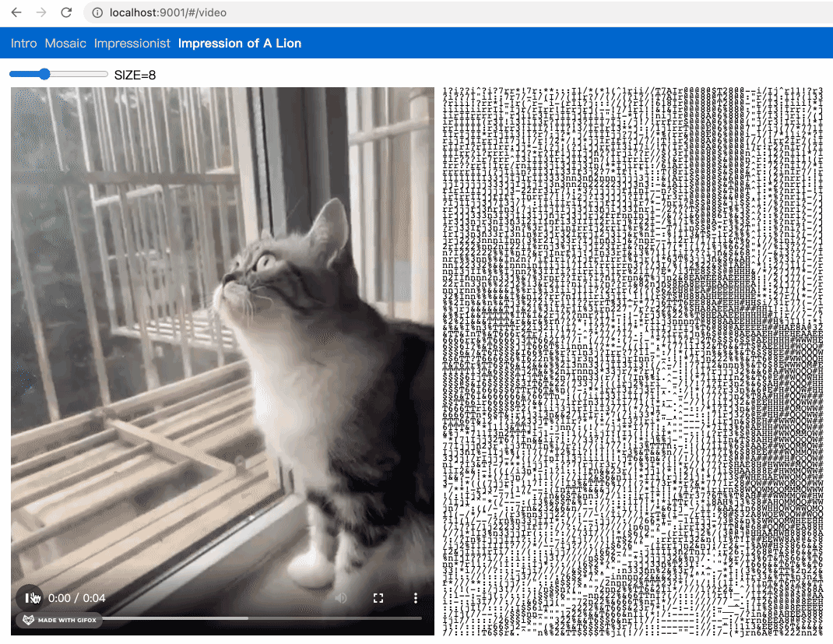The width and height of the screenshot is (833, 644).
Task: Toggle playback using the play/pause control
Action: pyautogui.click(x=30, y=598)
